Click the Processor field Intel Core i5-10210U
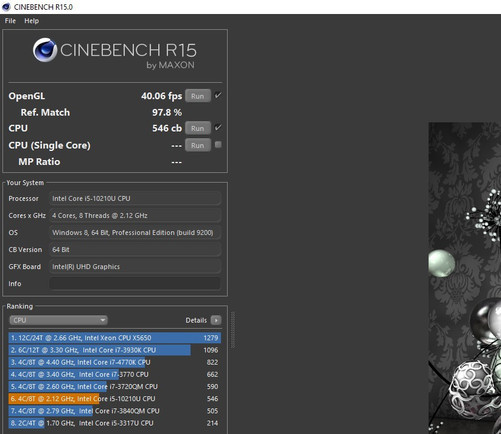 [x=135, y=198]
